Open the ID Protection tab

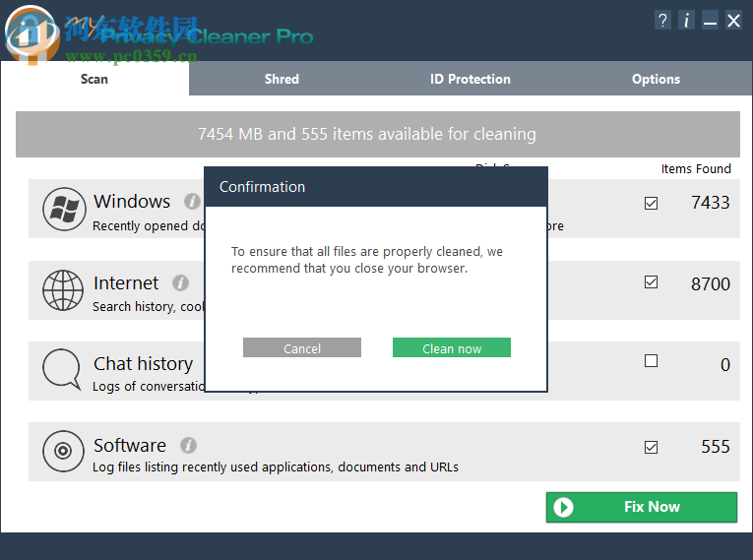471,79
